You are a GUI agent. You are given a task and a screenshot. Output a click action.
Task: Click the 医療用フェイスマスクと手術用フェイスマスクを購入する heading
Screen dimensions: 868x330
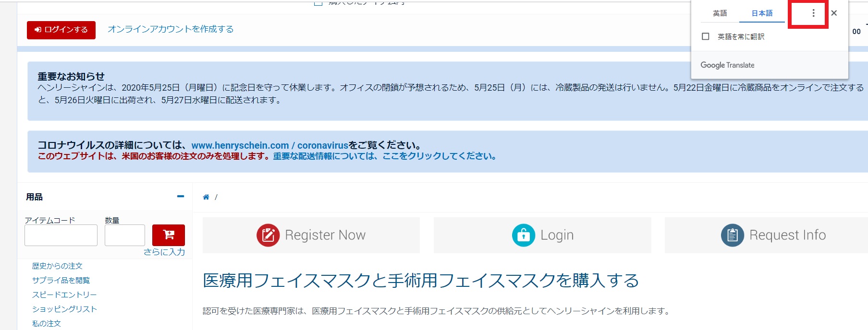421,281
